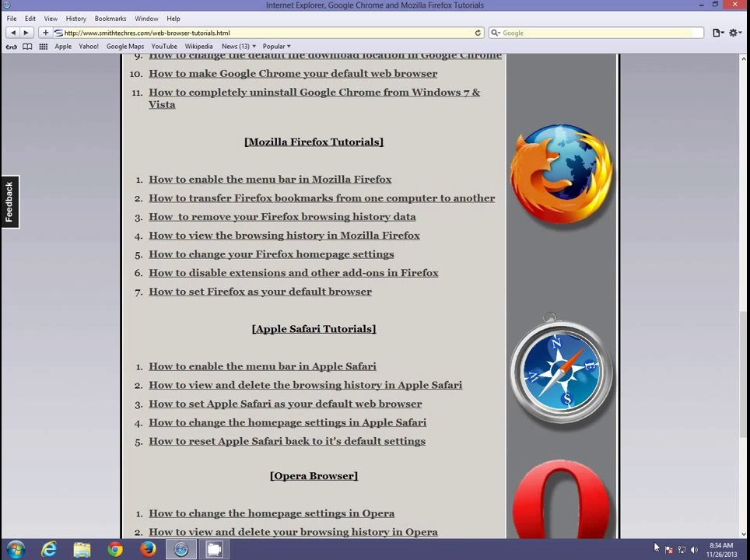Screen dimensions: 750x560
Task: Open Top Sites grid icon
Action: pyautogui.click(x=43, y=47)
